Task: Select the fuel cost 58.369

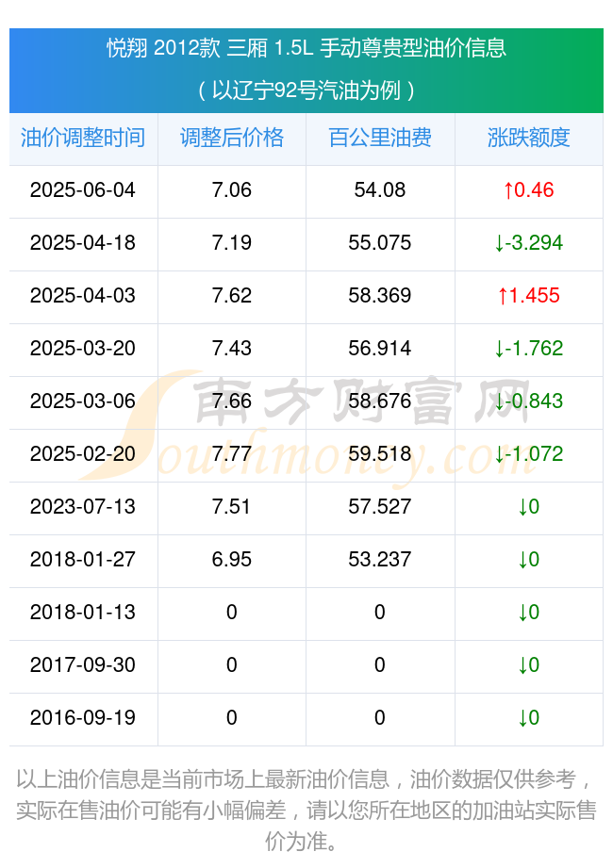Action: [380, 295]
